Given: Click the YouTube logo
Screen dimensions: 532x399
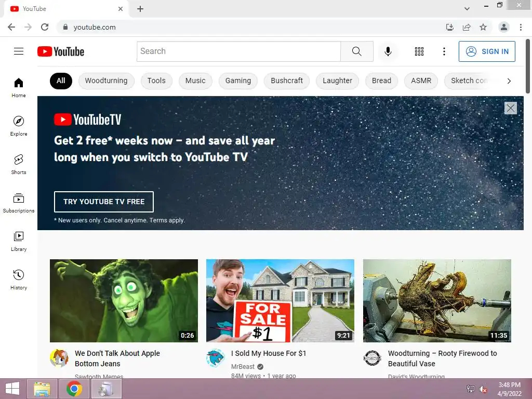Looking at the screenshot, I should (x=61, y=51).
